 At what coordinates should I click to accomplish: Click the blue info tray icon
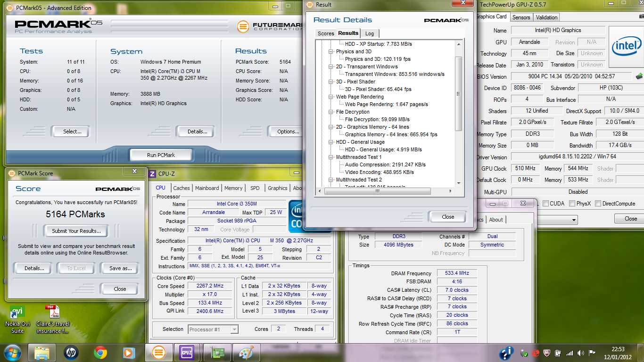pos(506,353)
